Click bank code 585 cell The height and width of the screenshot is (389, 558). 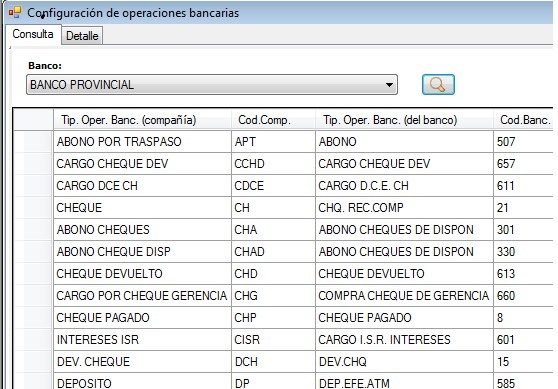(523, 381)
